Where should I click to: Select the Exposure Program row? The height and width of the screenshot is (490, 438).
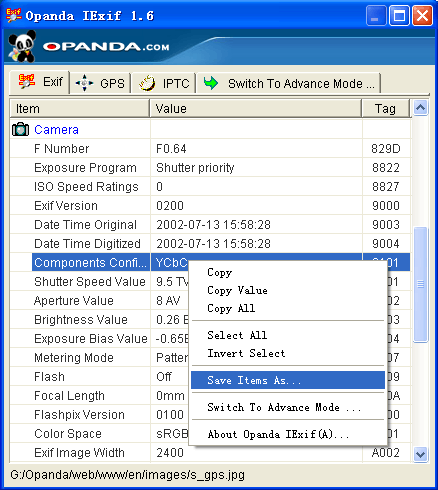click(x=210, y=168)
